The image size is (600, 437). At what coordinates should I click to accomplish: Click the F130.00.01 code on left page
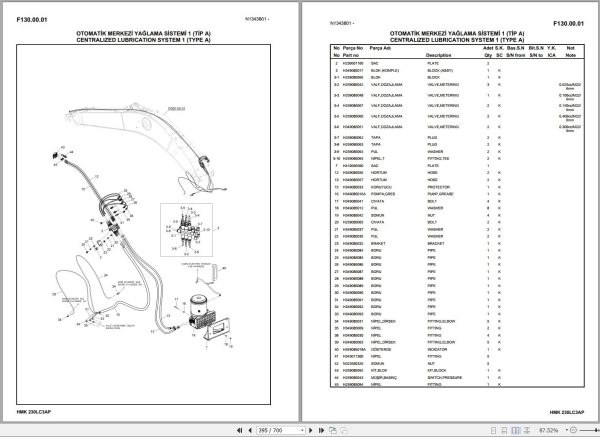tap(32, 20)
